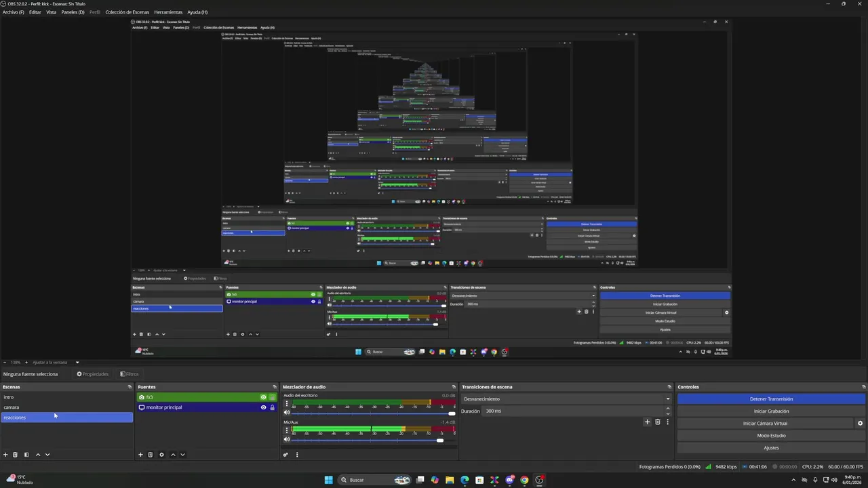Click Detener Transmisión button
The height and width of the screenshot is (488, 868).
point(771,399)
